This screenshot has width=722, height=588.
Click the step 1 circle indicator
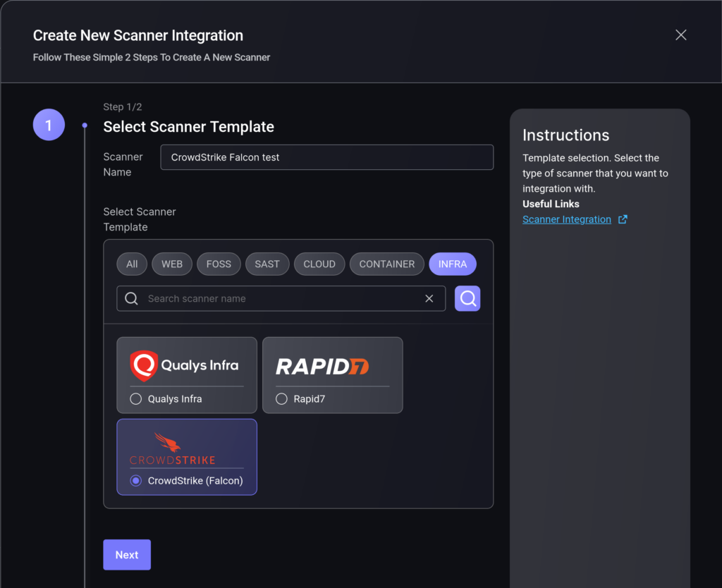(49, 125)
